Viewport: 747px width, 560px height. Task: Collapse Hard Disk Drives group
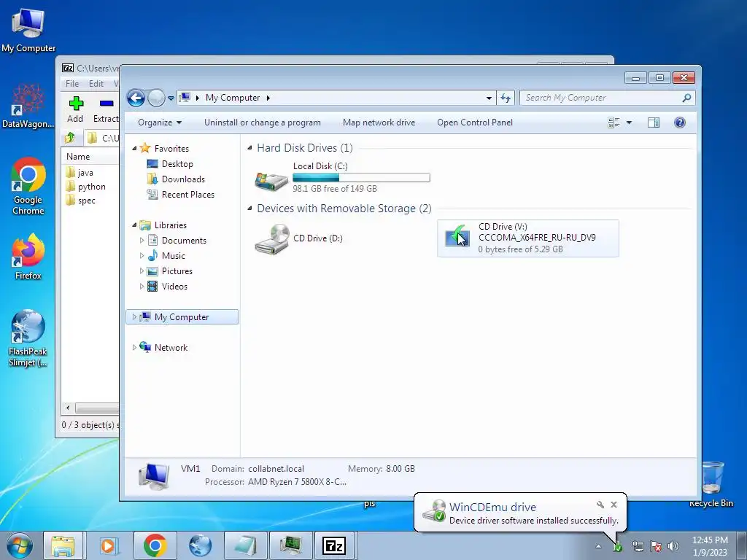[x=249, y=148]
